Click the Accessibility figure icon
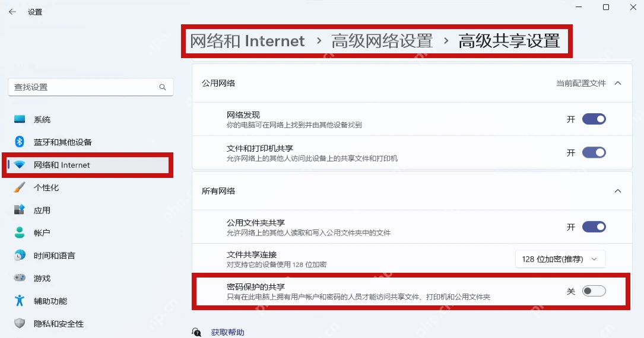This screenshot has width=644, height=338. (20, 301)
